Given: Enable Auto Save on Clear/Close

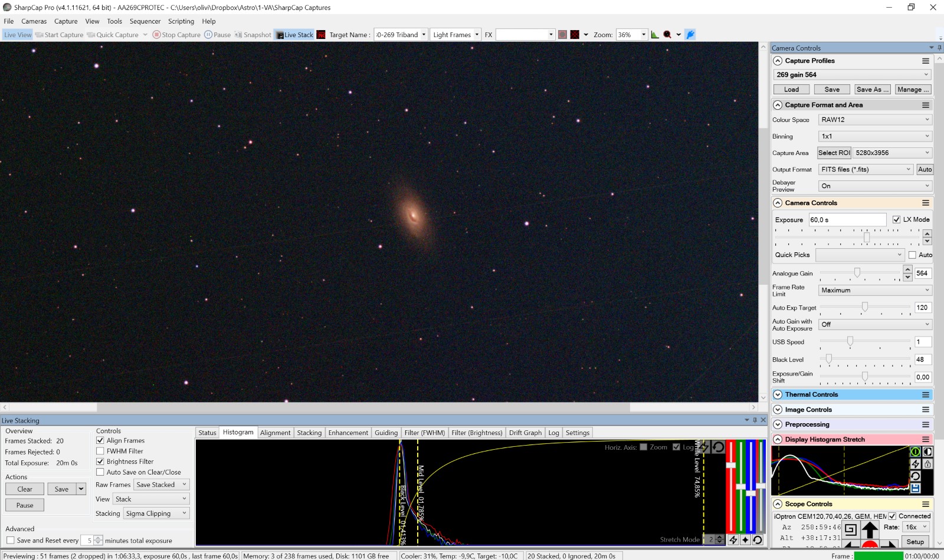Looking at the screenshot, I should [x=100, y=472].
